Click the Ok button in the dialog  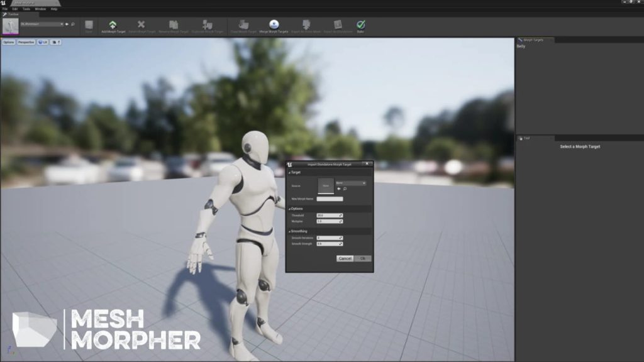363,258
